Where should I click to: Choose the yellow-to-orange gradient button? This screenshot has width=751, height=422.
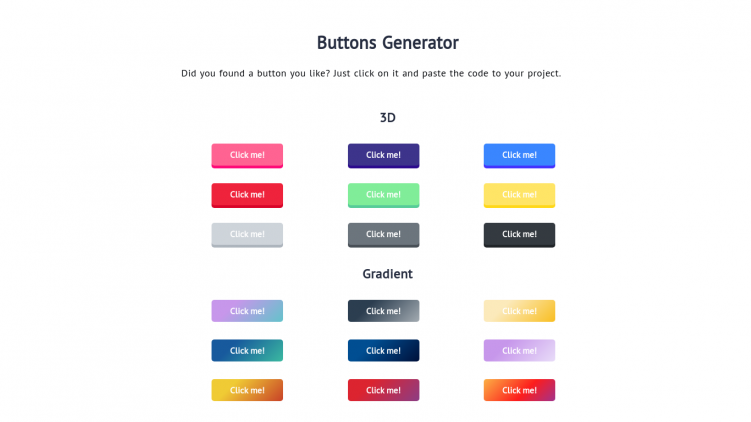247,390
